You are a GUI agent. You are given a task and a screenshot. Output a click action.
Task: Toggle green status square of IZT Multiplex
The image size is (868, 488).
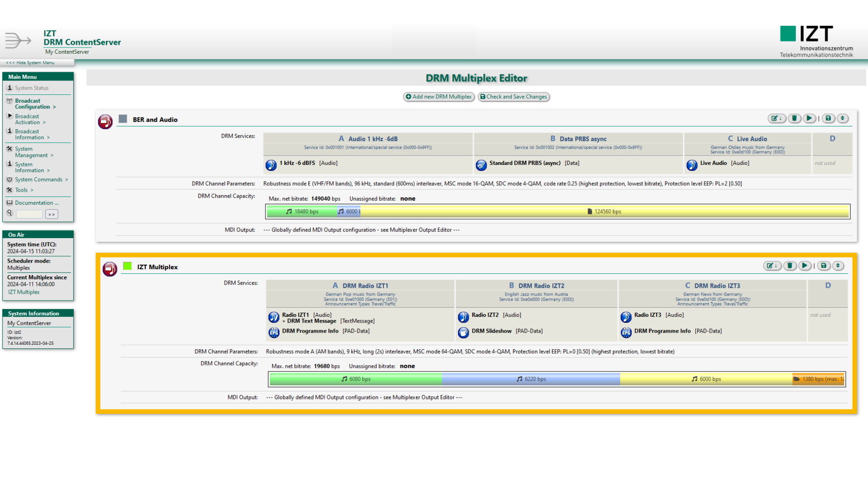[127, 266]
